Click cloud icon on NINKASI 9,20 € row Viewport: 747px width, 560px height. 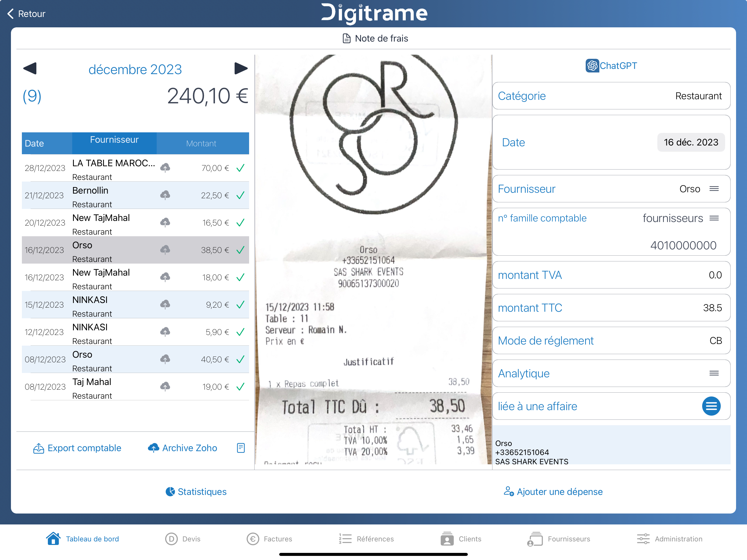click(165, 305)
